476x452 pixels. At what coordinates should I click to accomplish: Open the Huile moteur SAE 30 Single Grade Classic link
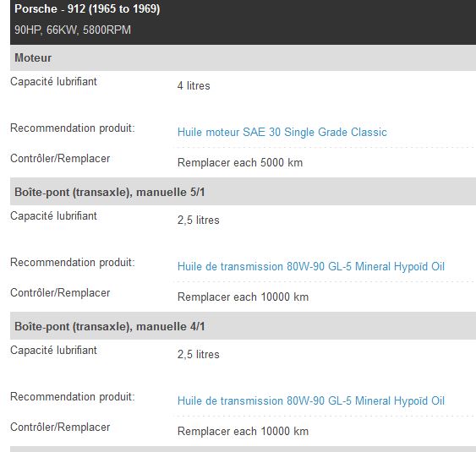point(282,133)
